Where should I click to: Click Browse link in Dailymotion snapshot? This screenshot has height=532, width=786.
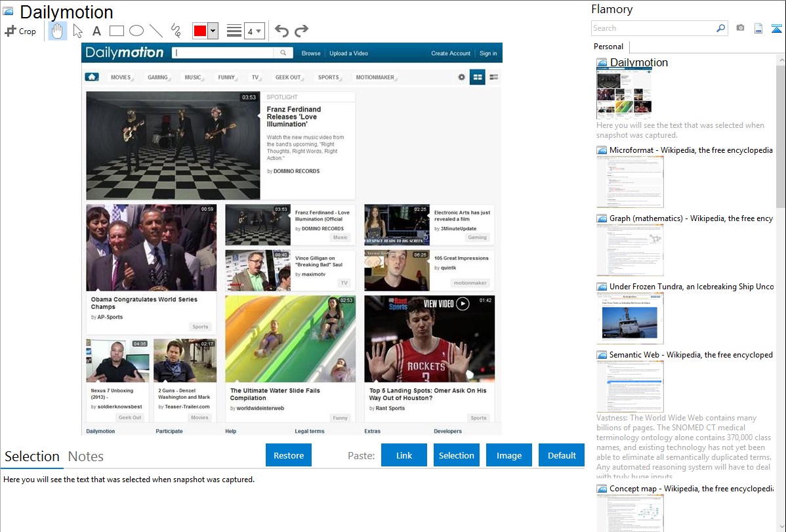311,53
